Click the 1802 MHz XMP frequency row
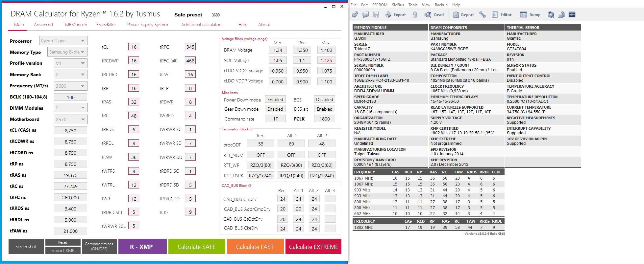This screenshot has width=644, height=264. pos(429,227)
